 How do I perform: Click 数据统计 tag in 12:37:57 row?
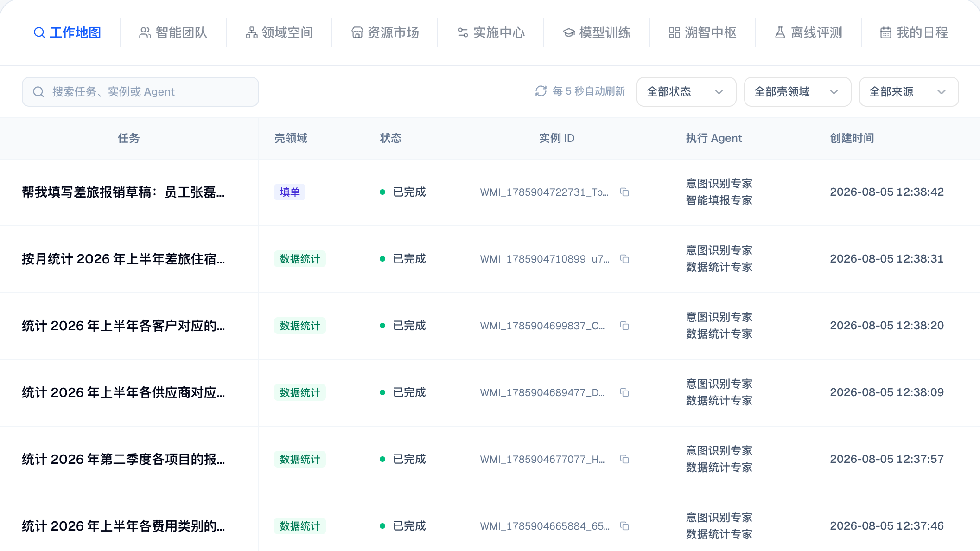click(300, 459)
